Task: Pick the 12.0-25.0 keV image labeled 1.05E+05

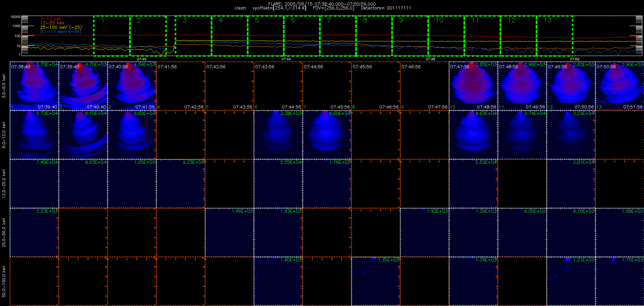Action: (132, 184)
